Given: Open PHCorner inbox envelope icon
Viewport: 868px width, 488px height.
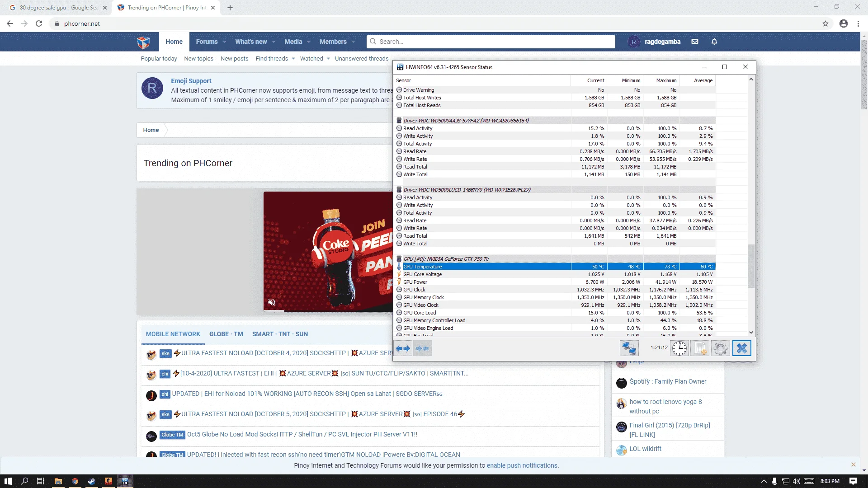Looking at the screenshot, I should pos(695,42).
